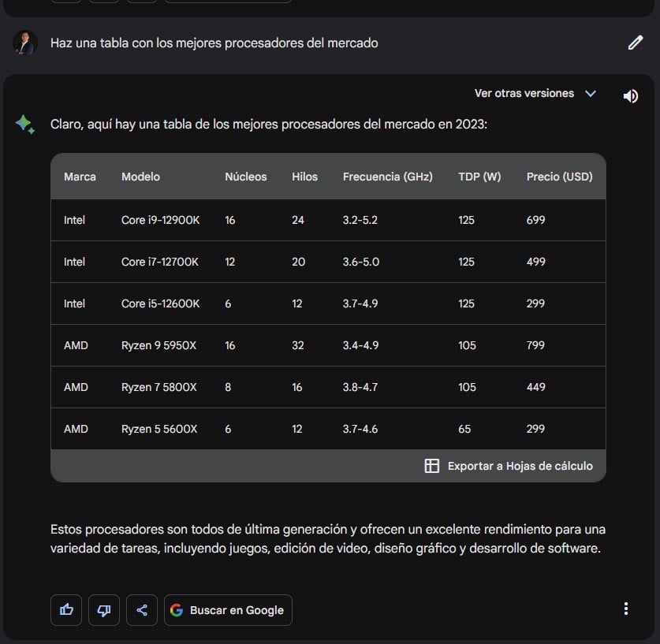Click the 449 price cell

[536, 387]
